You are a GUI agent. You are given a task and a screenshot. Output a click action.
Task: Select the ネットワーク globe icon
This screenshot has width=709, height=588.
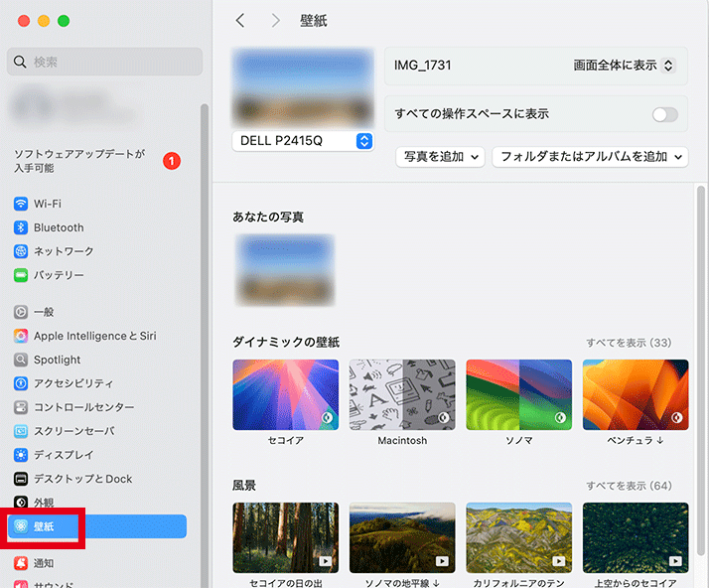click(20, 251)
